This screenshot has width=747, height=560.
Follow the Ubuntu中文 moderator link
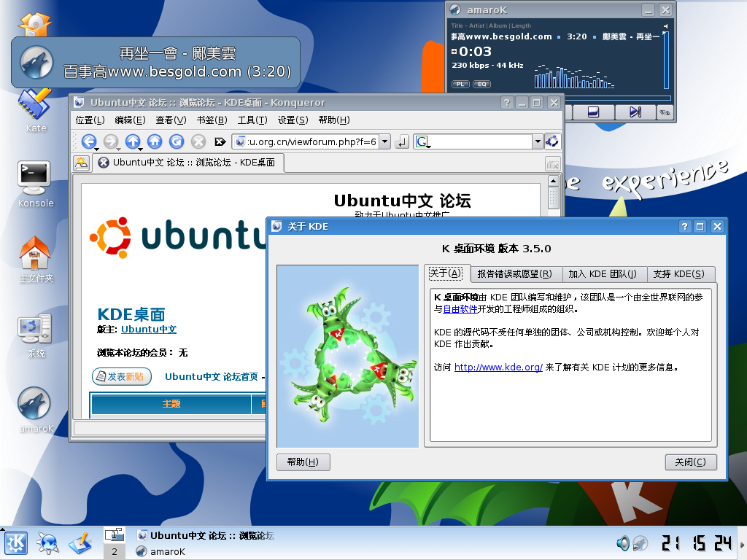point(149,329)
